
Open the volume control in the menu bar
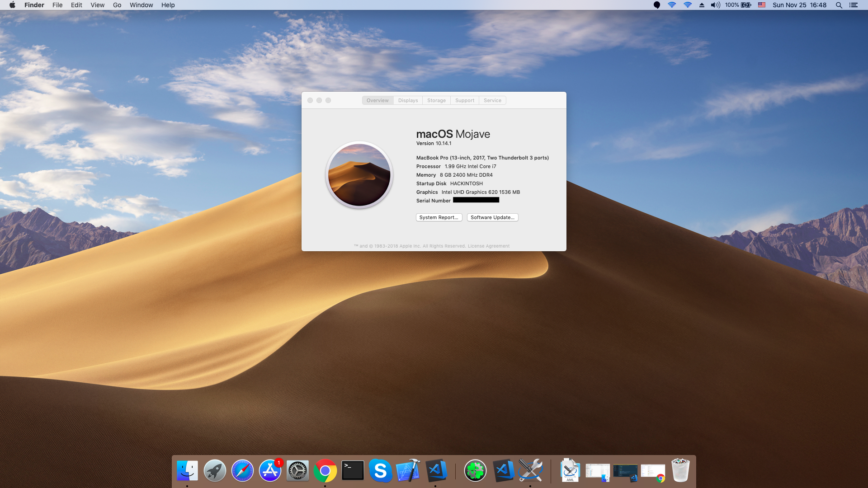click(715, 5)
